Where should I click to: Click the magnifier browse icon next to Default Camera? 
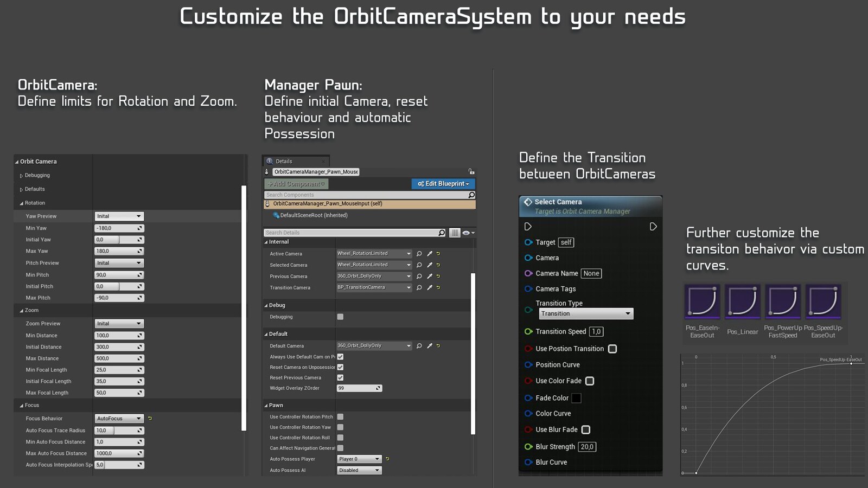pos(419,345)
